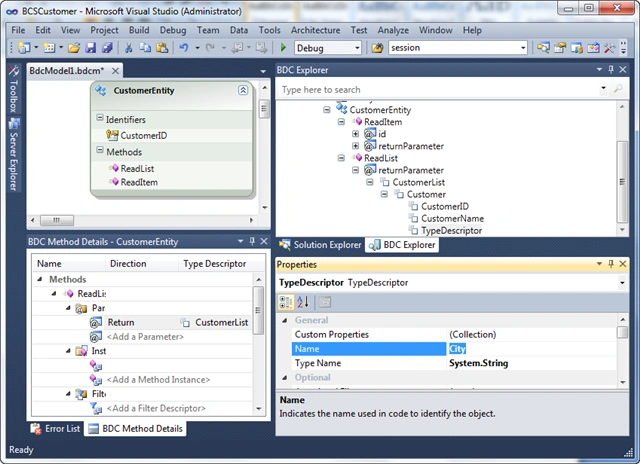Screen dimensions: 640x464
Task: Click the Alphabetical sort icon in Properties
Action: [x=303, y=302]
